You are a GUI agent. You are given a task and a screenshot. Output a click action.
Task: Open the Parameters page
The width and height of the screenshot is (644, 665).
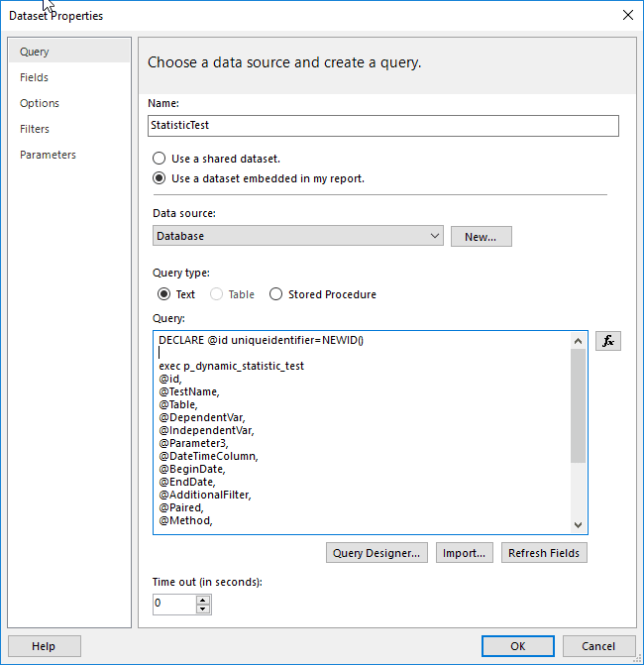pos(48,155)
